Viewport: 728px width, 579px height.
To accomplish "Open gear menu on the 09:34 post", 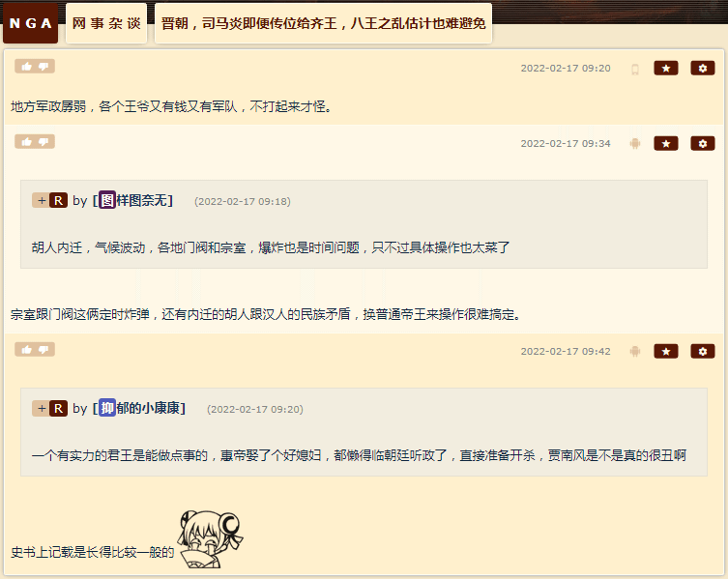I will coord(703,143).
